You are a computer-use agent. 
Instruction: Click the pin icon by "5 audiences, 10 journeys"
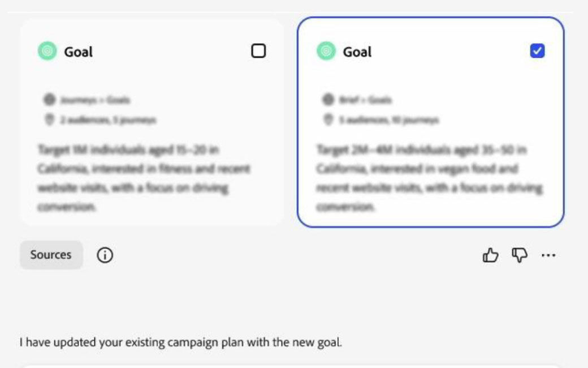328,119
